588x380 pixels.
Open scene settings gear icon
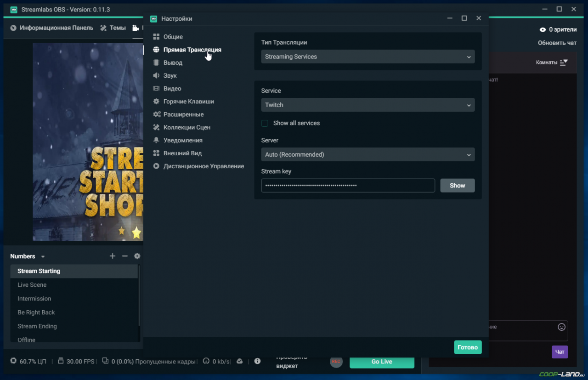point(137,256)
